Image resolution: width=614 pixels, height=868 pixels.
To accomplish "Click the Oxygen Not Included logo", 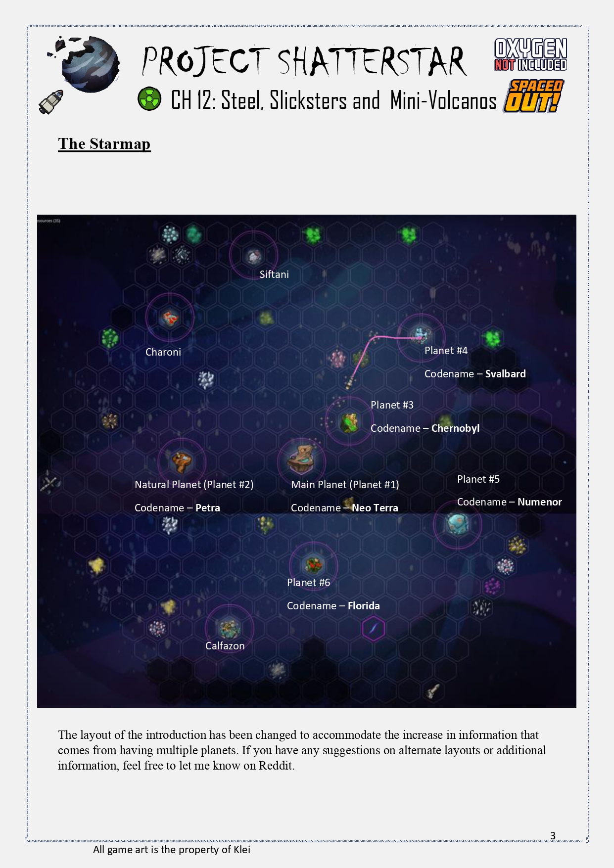I will click(x=530, y=55).
